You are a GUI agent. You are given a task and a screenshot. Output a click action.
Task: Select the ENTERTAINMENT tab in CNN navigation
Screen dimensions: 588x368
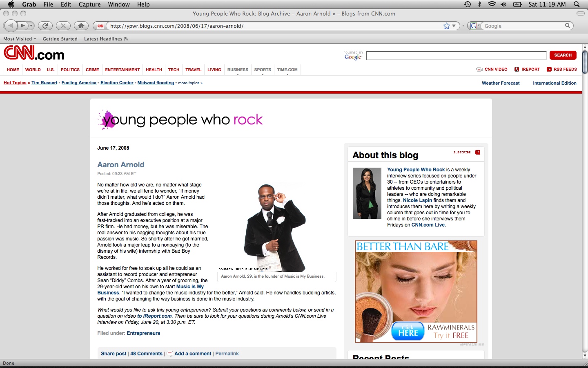[122, 70]
